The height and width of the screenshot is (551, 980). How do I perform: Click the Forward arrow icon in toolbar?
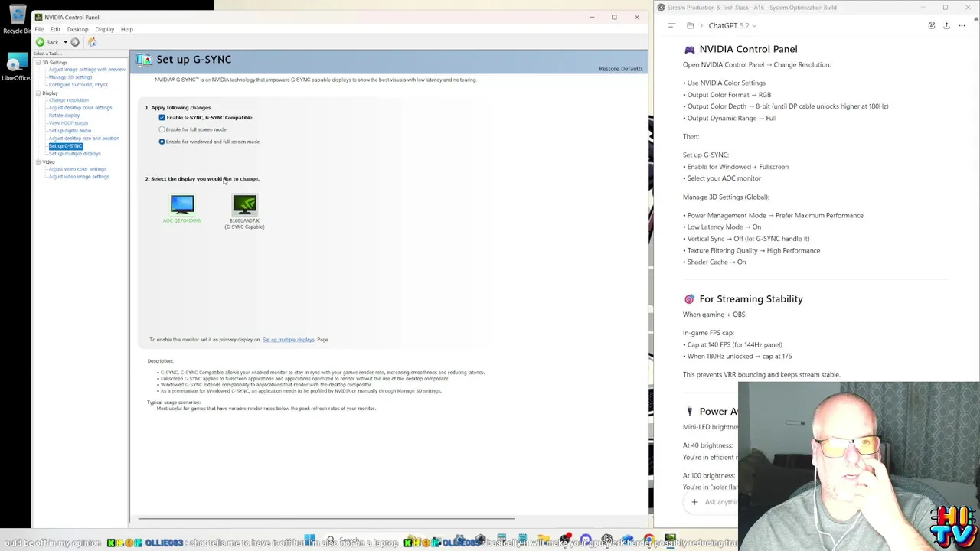pyautogui.click(x=75, y=42)
